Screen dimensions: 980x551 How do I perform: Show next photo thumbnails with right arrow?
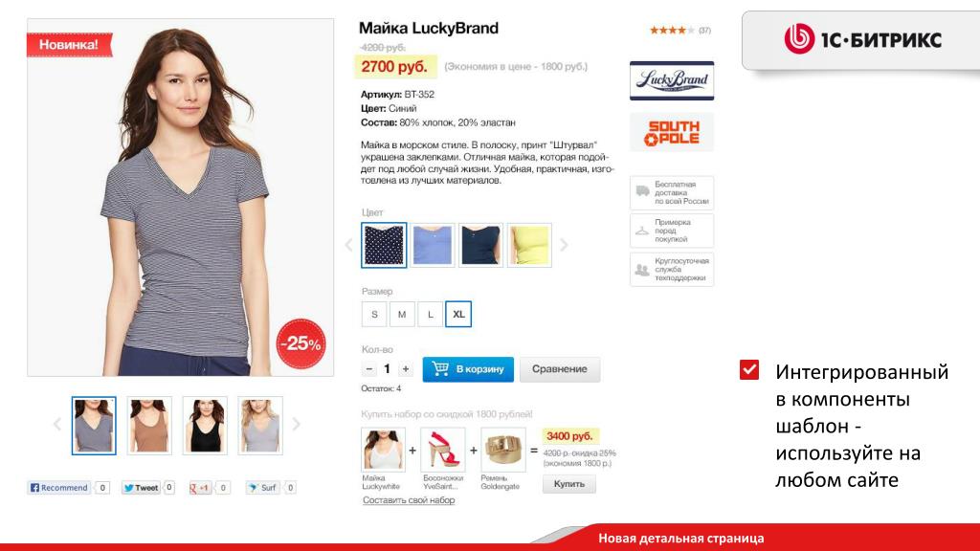(297, 424)
